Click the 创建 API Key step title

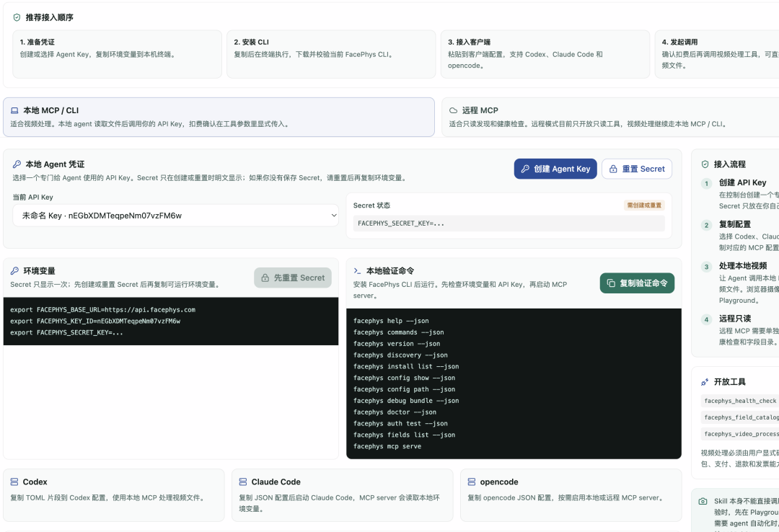pos(742,182)
